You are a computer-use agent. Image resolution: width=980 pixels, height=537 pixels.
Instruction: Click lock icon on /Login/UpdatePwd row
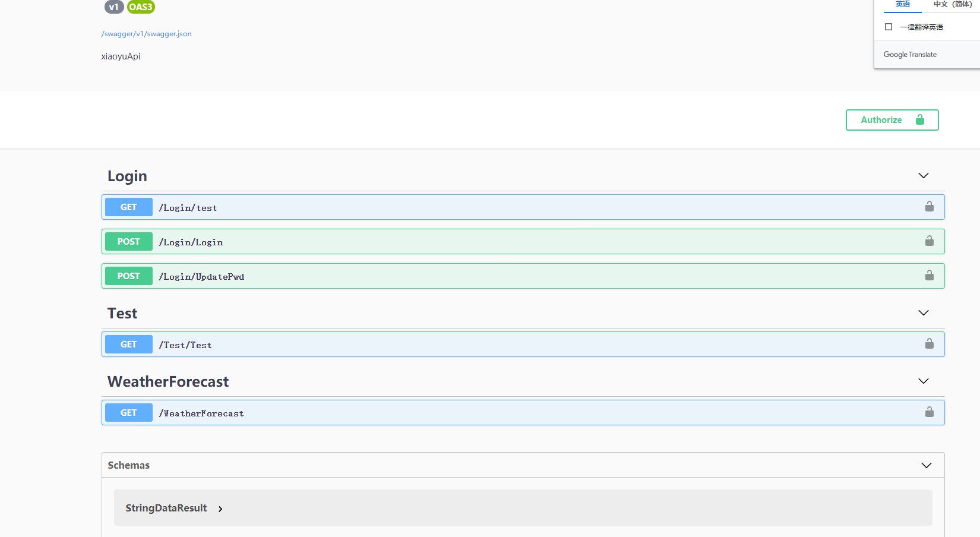coord(930,276)
